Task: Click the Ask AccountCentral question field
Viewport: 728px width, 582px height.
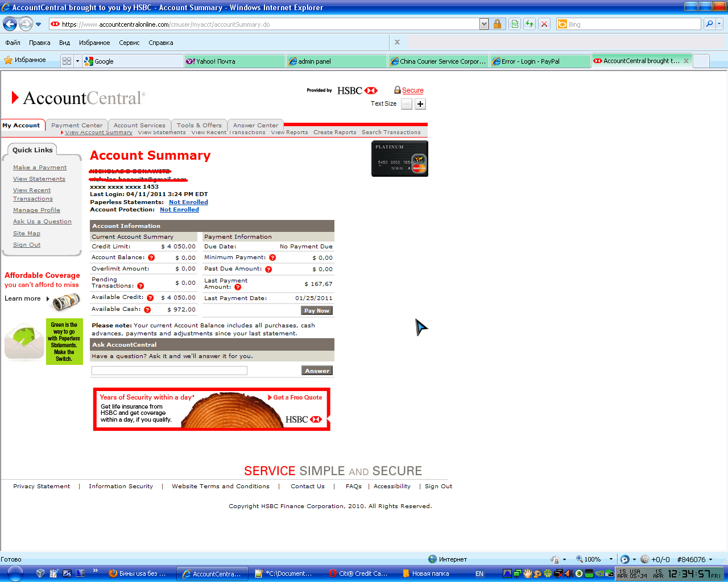Action: [x=169, y=371]
